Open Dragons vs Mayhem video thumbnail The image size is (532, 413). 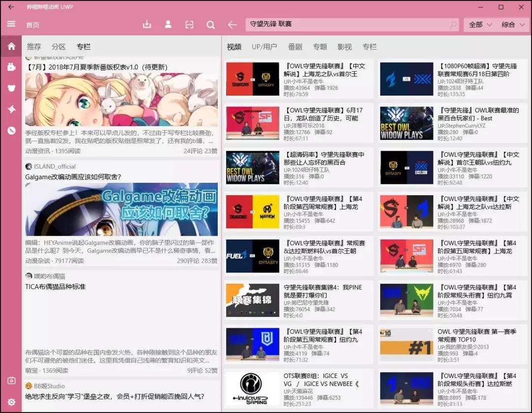coord(252,211)
